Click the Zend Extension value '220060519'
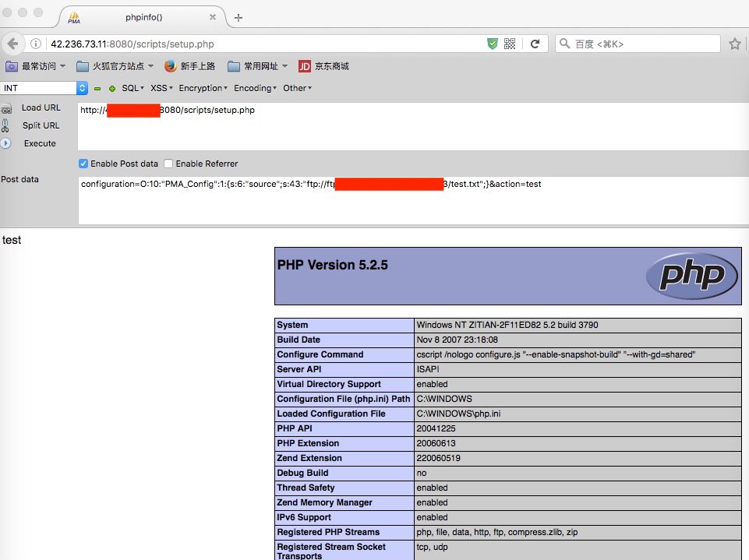 (x=439, y=458)
